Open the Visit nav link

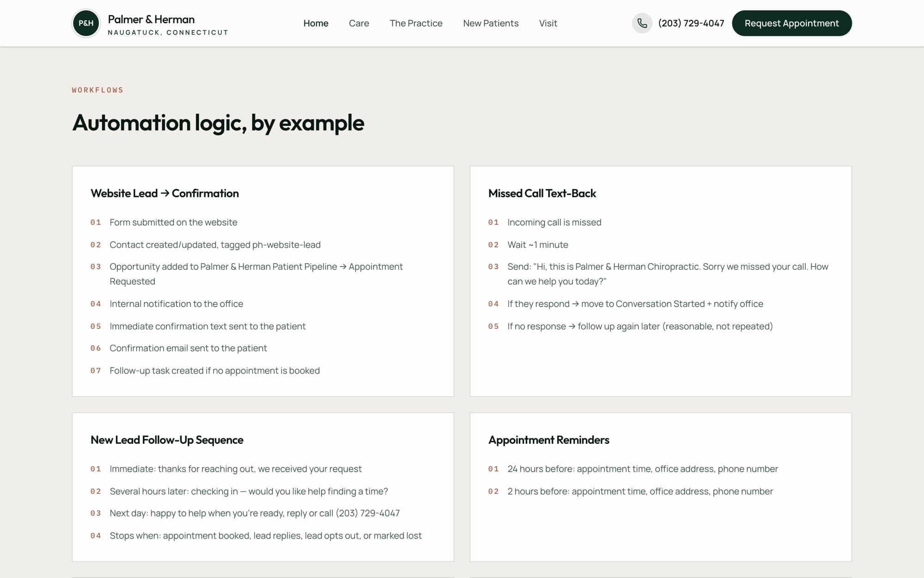(548, 23)
